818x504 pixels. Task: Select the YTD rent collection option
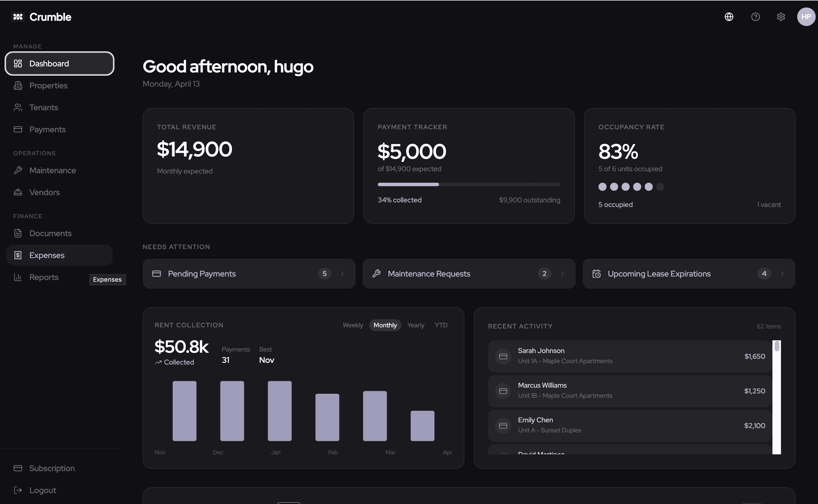441,325
